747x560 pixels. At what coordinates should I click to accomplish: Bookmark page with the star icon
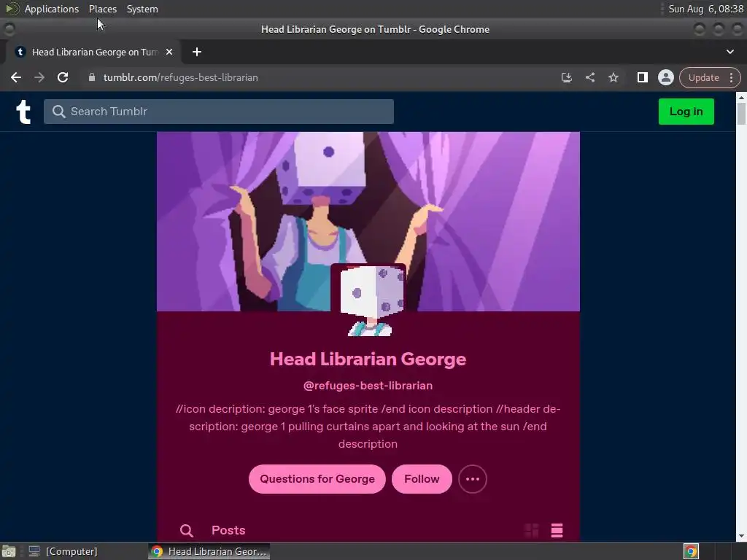click(613, 77)
